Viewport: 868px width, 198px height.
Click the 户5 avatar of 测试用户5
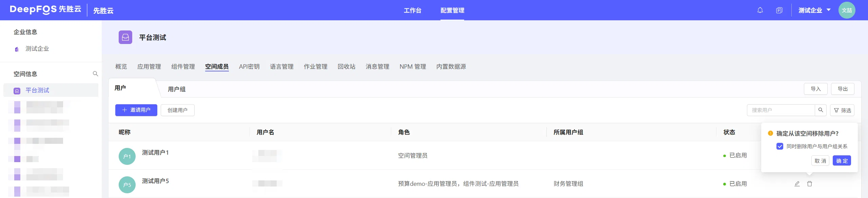point(127,185)
